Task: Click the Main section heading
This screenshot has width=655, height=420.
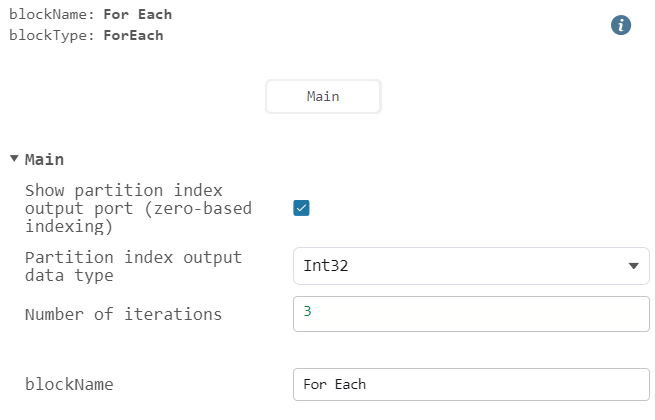Action: click(45, 159)
